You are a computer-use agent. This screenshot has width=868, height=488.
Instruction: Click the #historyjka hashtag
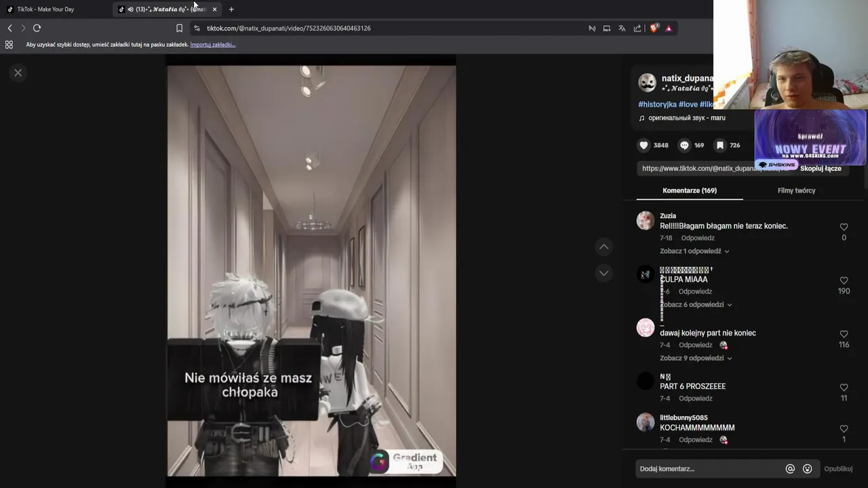657,104
